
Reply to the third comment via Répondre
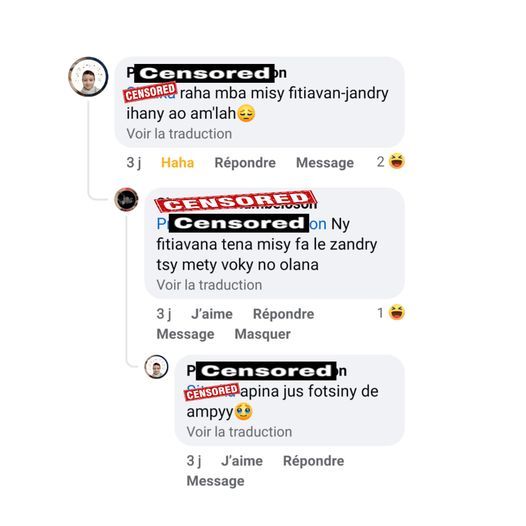coord(314,461)
